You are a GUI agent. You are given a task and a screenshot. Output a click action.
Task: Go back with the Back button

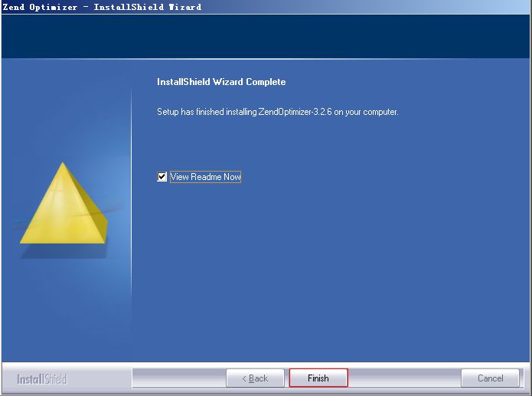click(x=255, y=378)
